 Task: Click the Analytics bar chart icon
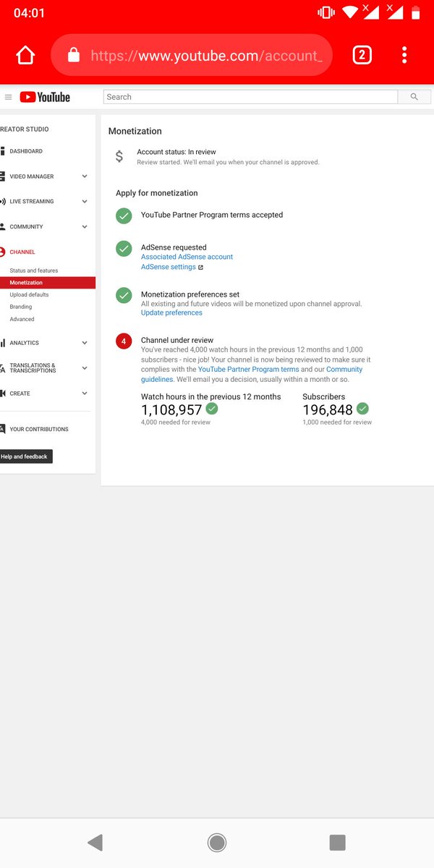(2, 343)
